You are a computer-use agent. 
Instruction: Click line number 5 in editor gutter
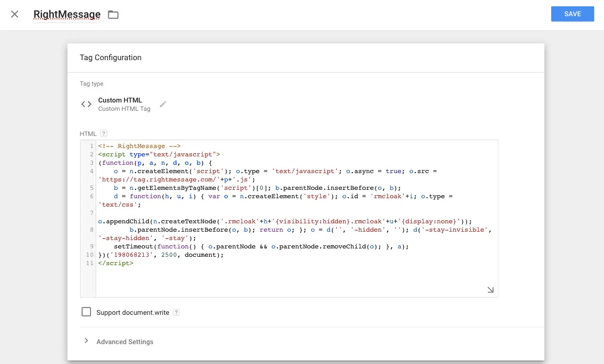[x=91, y=188]
